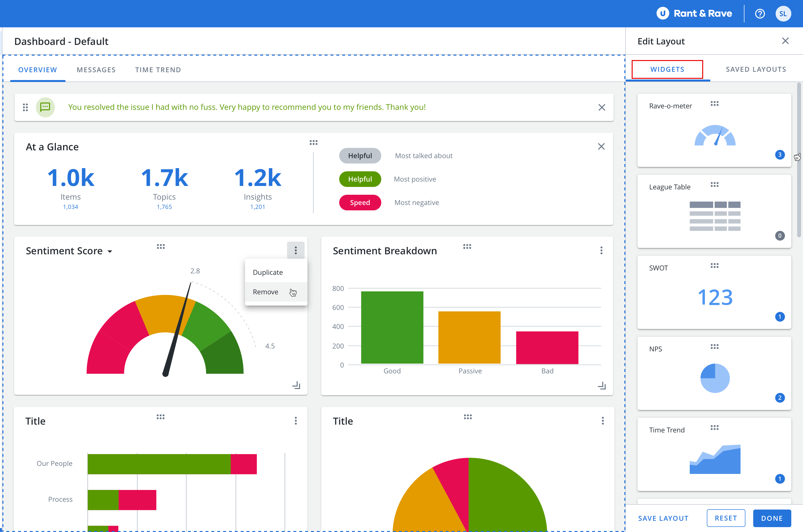803x532 pixels.
Task: Remove the At a Glance widget
Action: coord(601,147)
